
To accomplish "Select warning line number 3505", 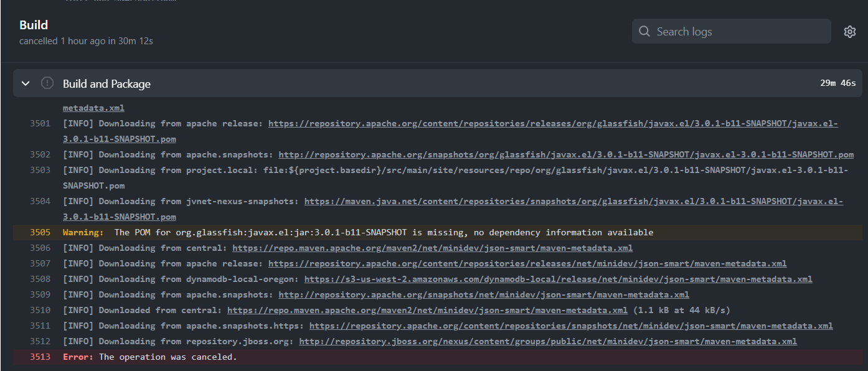I will click(40, 232).
